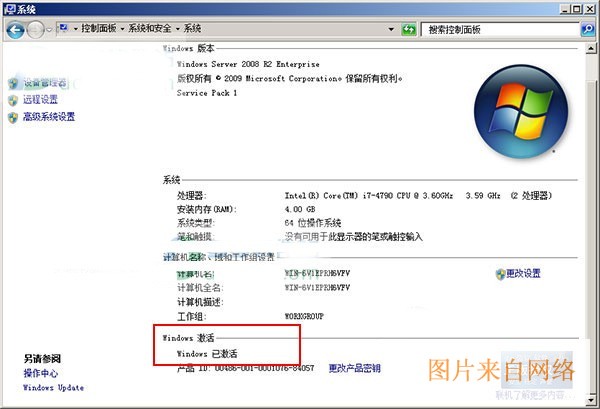Open the address bar history dropdown arrow
Screen dimensions: 600x409
[391, 30]
